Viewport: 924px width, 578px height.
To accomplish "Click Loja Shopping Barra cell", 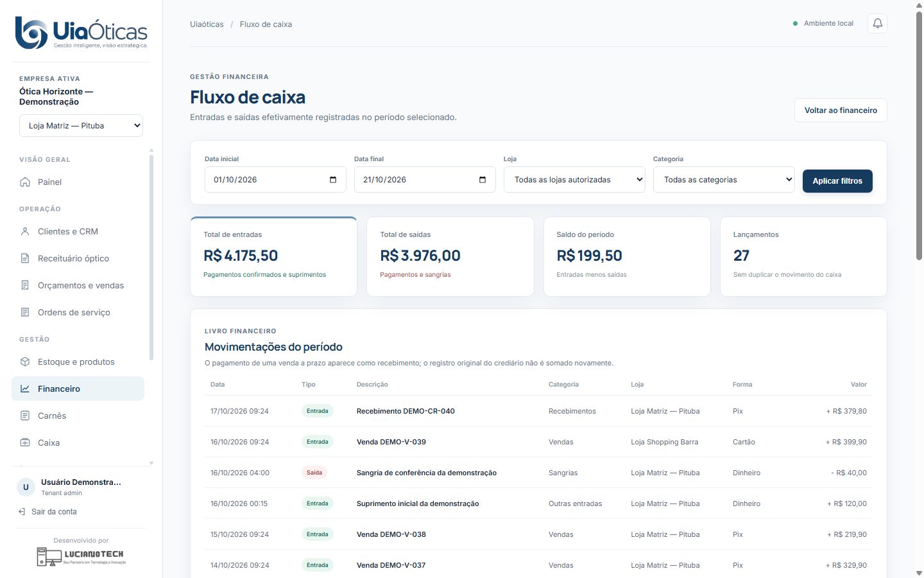I will 664,442.
